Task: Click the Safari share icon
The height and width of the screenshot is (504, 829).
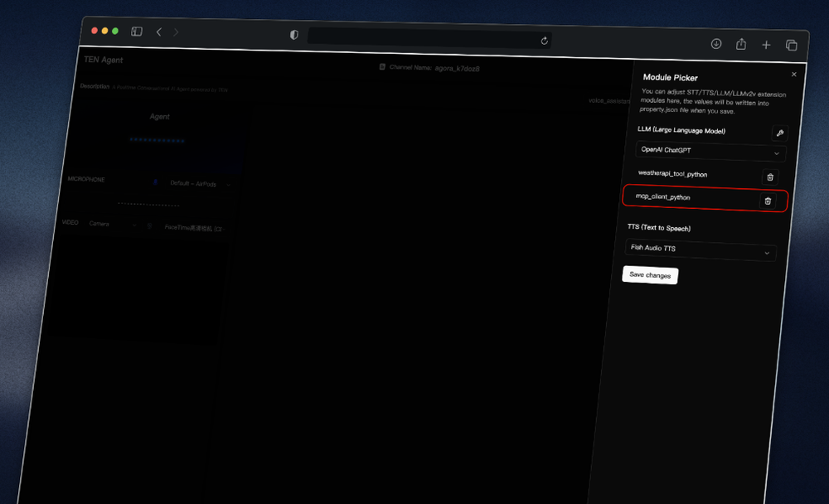Action: 741,45
